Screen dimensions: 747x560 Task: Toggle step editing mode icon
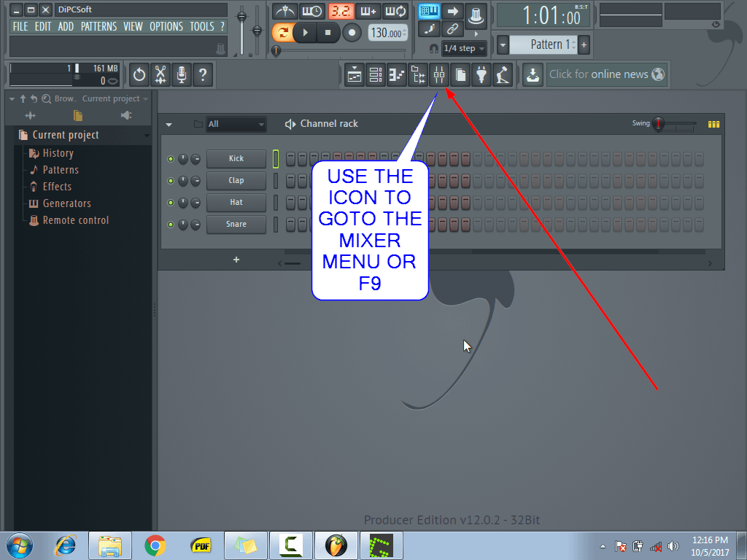(429, 29)
